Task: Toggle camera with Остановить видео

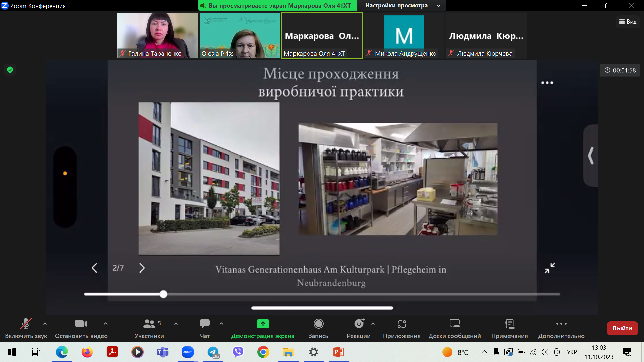Action: tap(81, 324)
